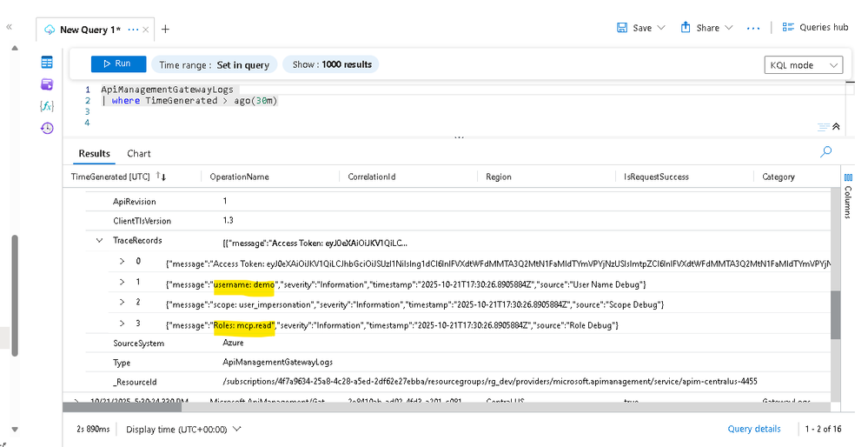This screenshot has height=447, width=868.
Task: Click the results vertical scrollbar thumb
Action: coord(835,314)
